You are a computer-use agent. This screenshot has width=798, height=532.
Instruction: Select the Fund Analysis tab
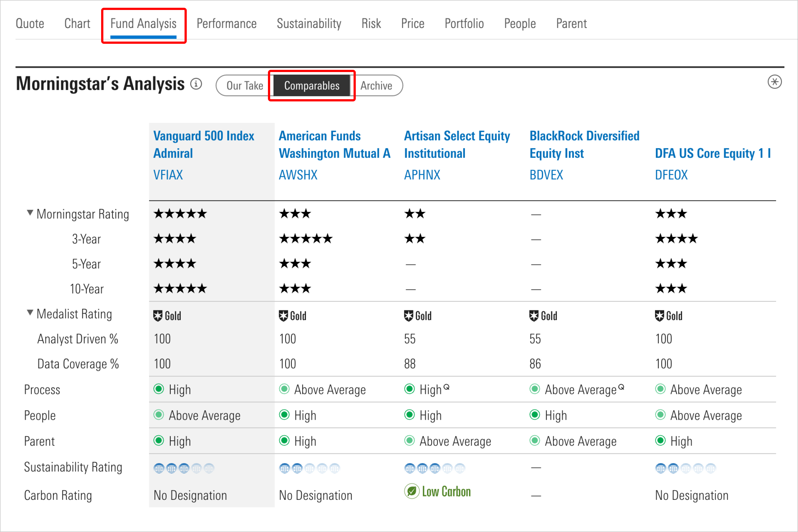pyautogui.click(x=143, y=24)
